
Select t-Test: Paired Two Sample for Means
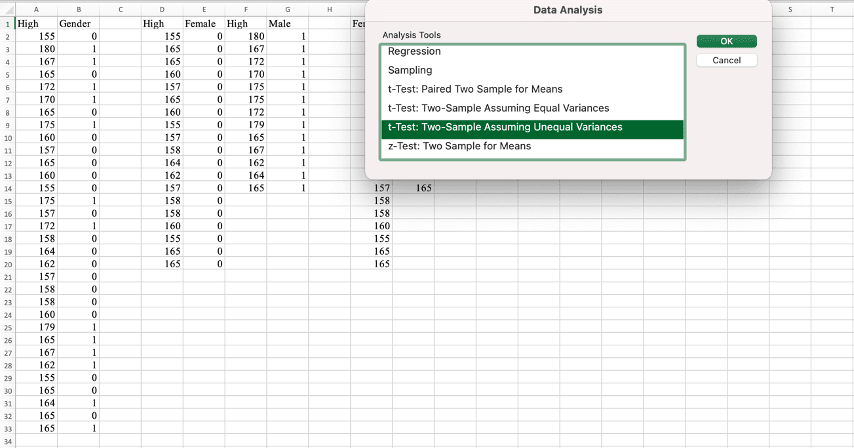pos(532,89)
